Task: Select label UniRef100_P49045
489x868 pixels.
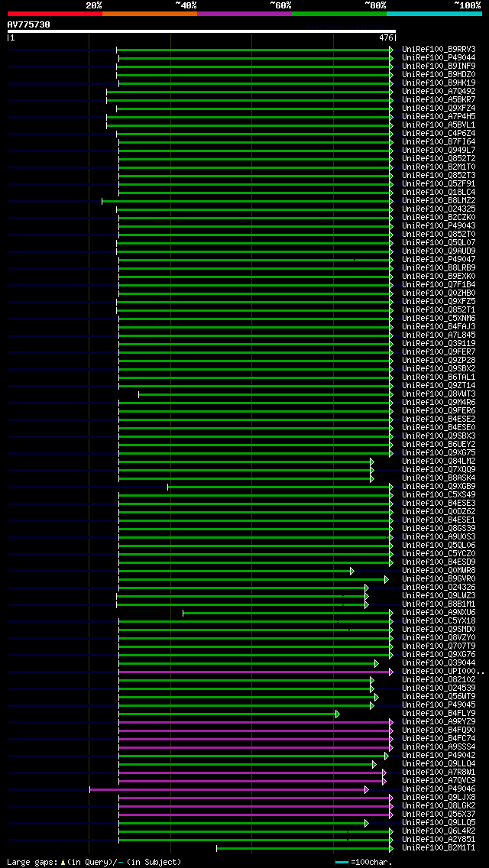Action: tap(439, 705)
